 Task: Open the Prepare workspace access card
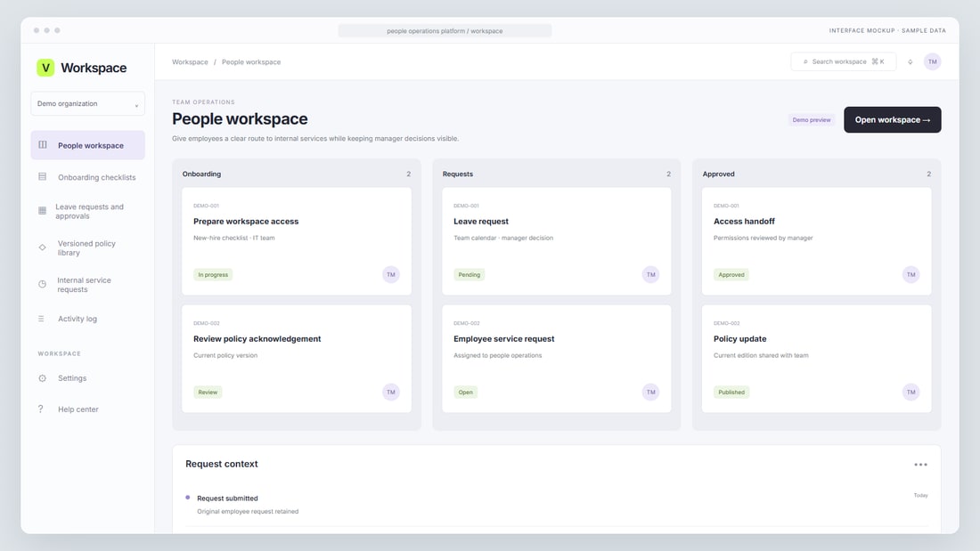click(x=297, y=241)
